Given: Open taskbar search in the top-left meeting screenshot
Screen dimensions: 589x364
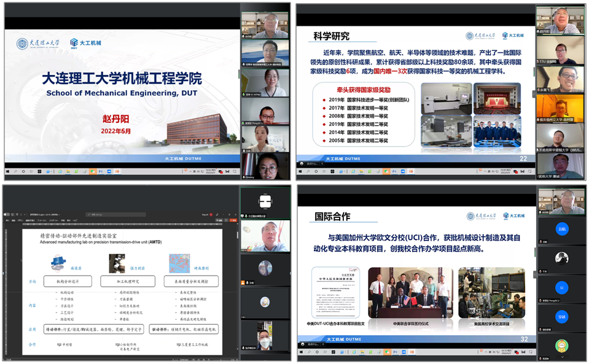Looking at the screenshot, I should 17,170.
